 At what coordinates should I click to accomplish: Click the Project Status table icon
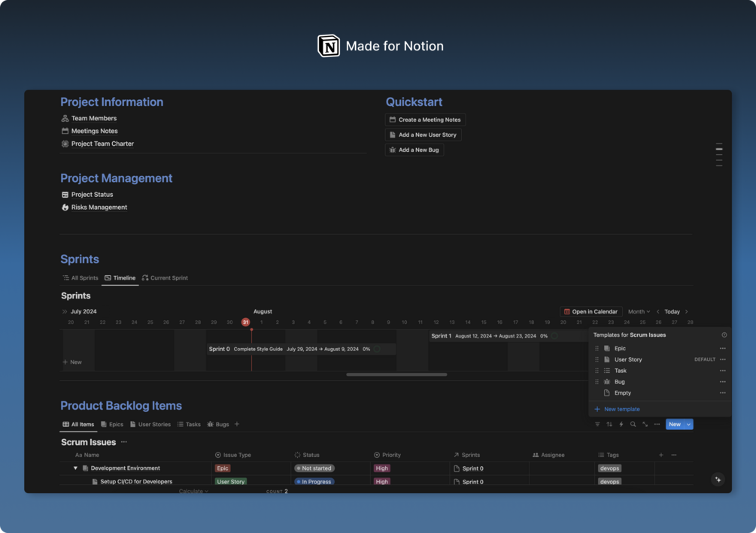click(x=65, y=194)
